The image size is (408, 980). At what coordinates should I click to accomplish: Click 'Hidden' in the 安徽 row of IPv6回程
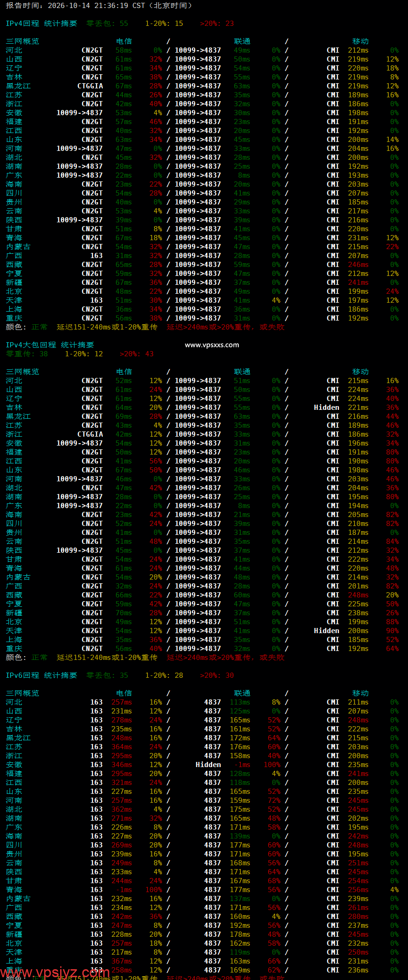pos(208,765)
